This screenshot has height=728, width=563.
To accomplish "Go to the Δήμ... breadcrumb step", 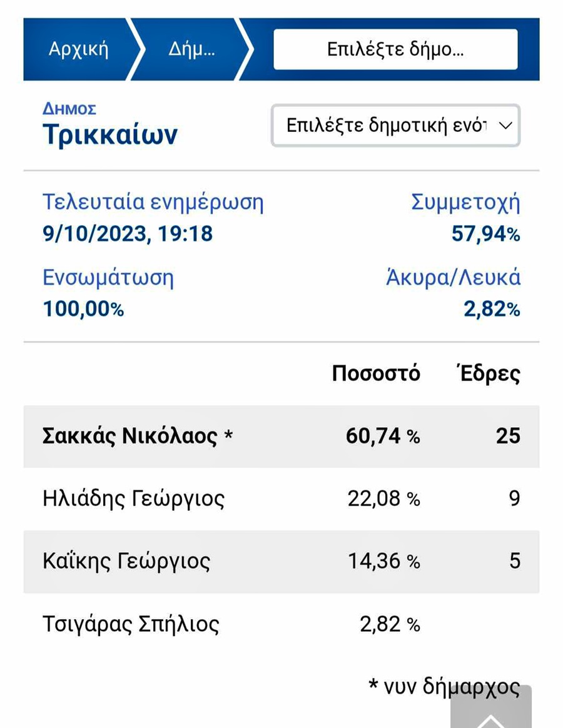I will (191, 49).
